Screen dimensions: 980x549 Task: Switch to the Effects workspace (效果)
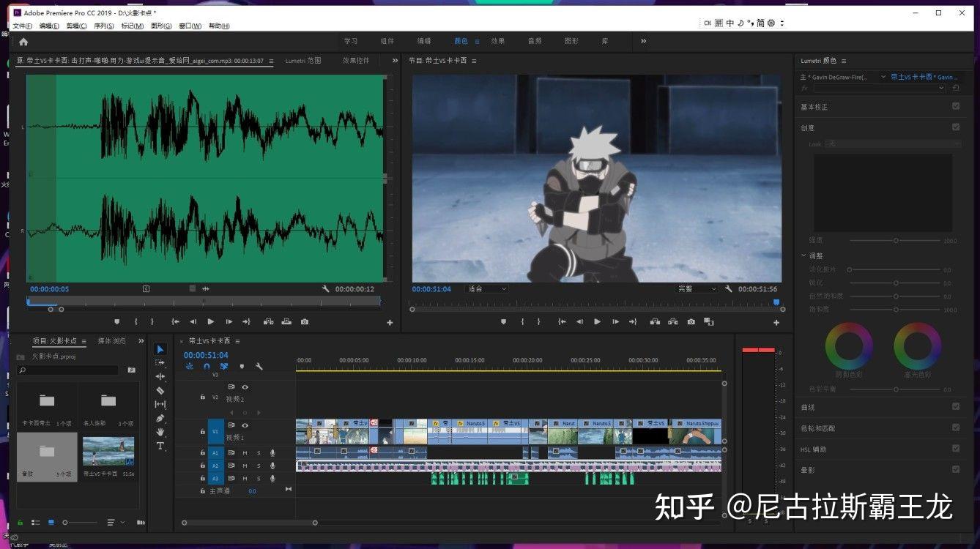tap(498, 41)
